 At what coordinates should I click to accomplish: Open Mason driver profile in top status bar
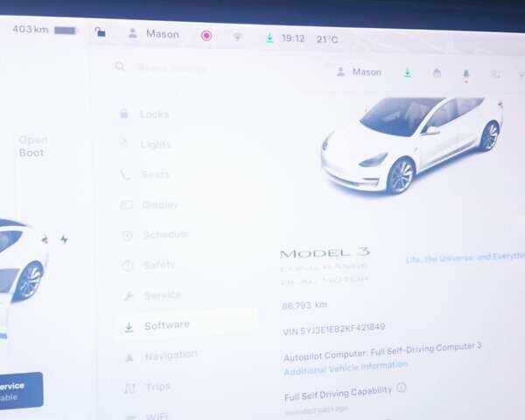[154, 34]
